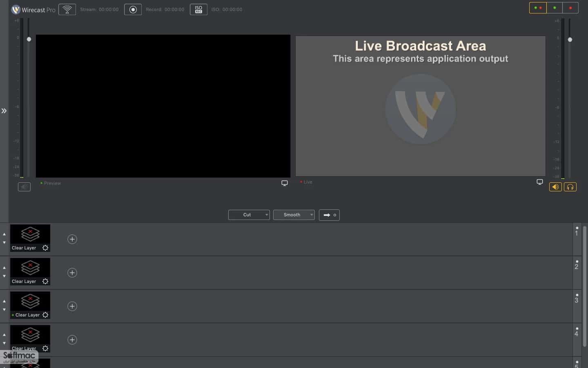Image resolution: width=588 pixels, height=368 pixels.
Task: Toggle layer 2 visibility dot at right
Action: pyautogui.click(x=577, y=261)
